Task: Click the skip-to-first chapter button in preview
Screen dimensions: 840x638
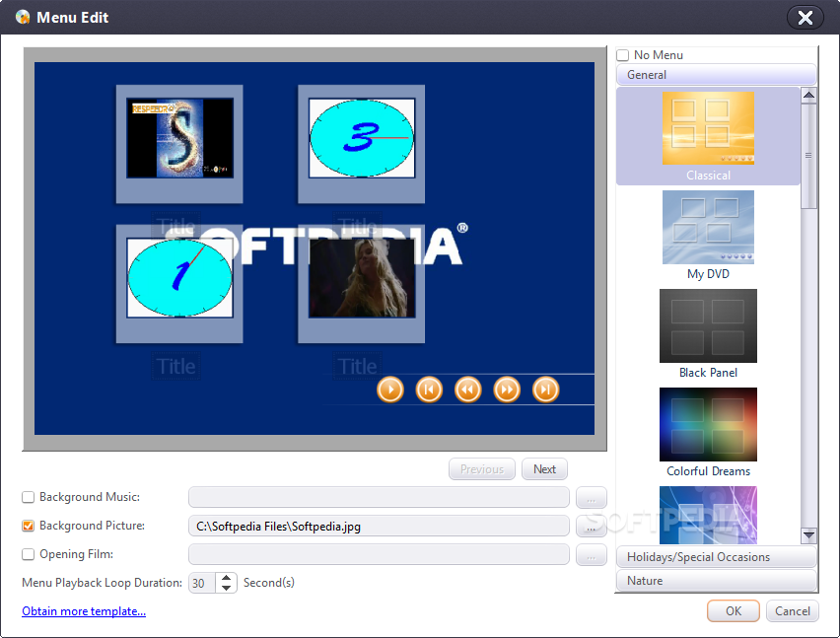Action: [429, 390]
